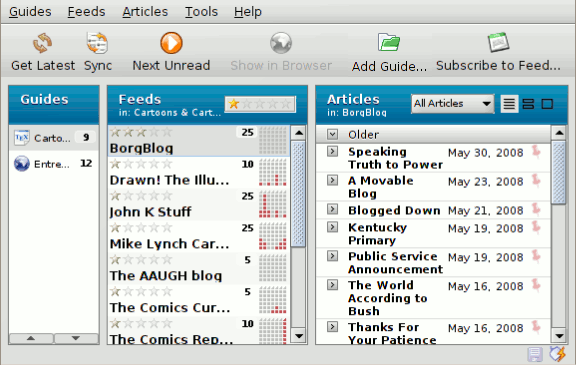
Task: Click the Show in Browser globe icon
Action: (281, 43)
